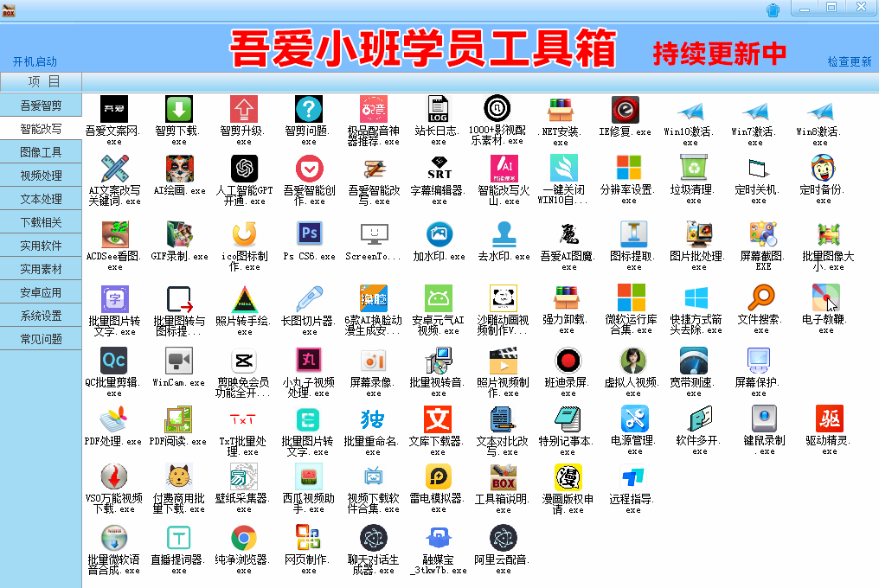Open the 驱动精灵 driver tool icon
Image resolution: width=879 pixels, height=588 pixels.
click(829, 419)
